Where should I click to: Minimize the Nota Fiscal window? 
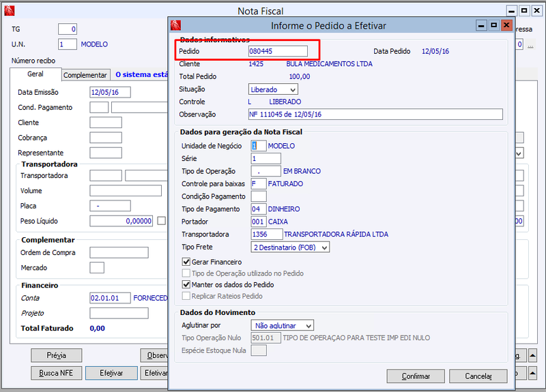click(x=511, y=11)
